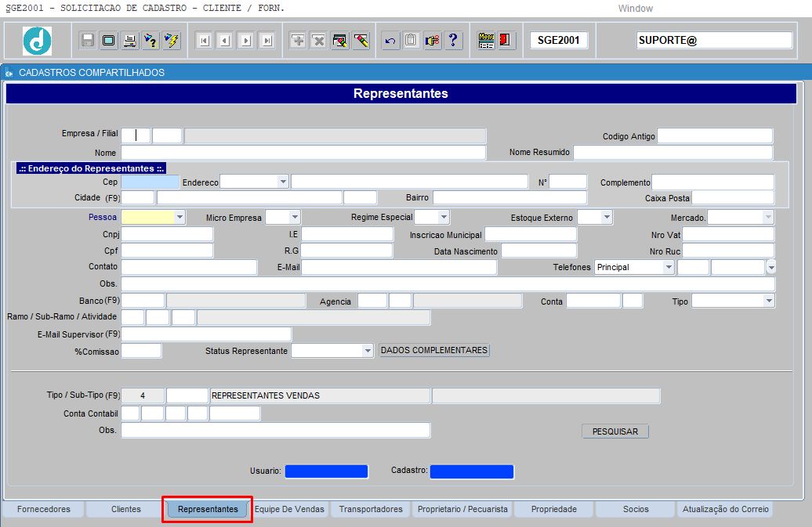Open the yellow Menu icon
The width and height of the screenshot is (812, 527).
[x=486, y=41]
